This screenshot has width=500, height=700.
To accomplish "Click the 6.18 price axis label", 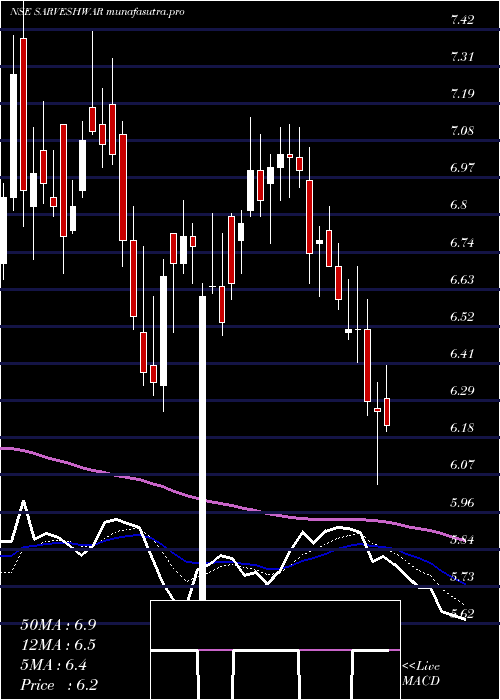I will coord(462,428).
